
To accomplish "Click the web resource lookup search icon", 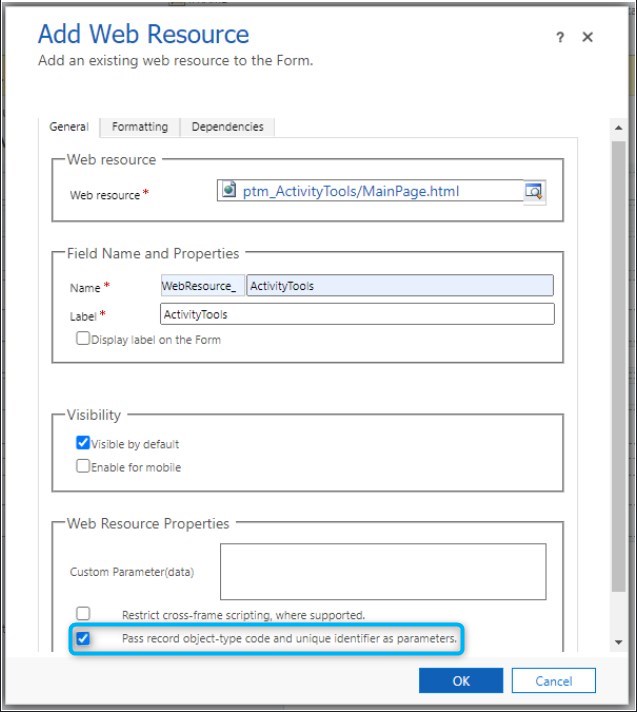I will 534,191.
